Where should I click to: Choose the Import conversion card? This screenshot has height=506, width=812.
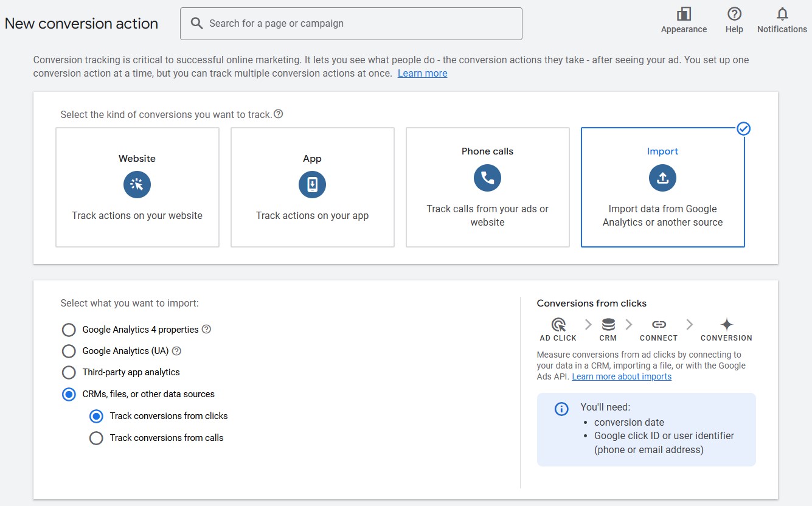(x=663, y=187)
